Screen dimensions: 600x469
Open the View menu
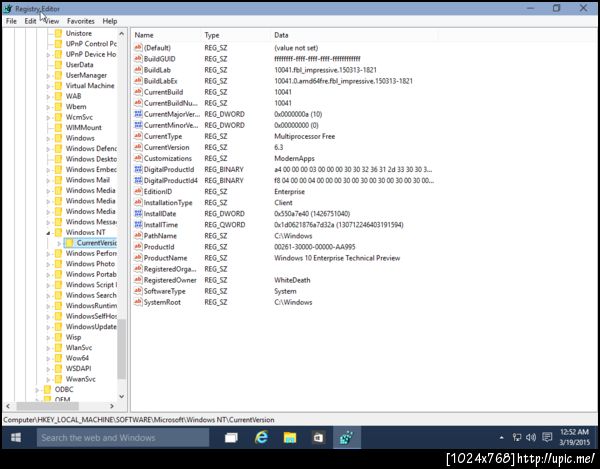coord(52,21)
